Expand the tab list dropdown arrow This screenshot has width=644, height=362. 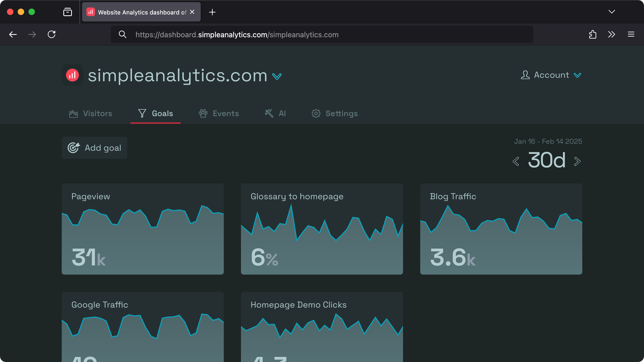(612, 12)
